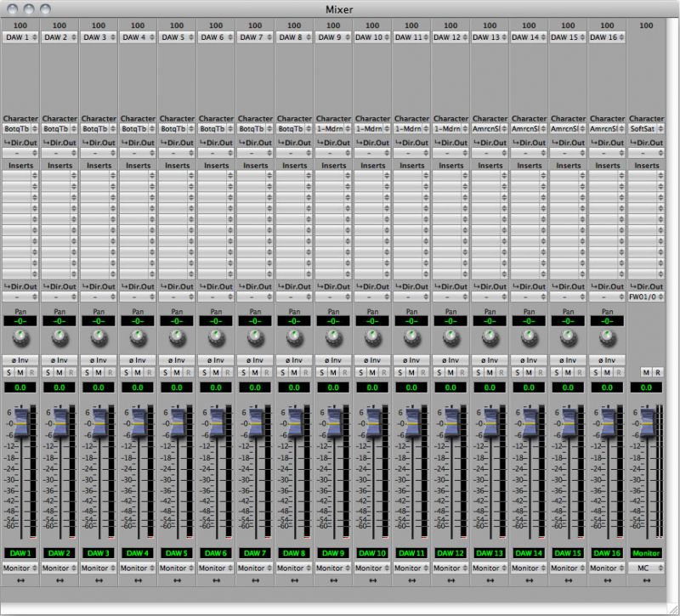Click the volume fader on channel DAW 7

point(257,422)
